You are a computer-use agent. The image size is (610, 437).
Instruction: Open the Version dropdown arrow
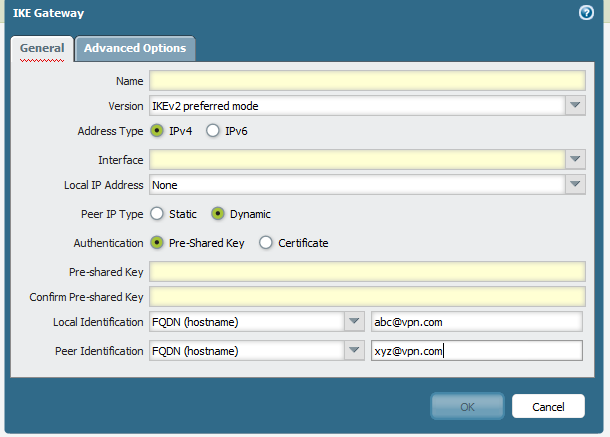click(575, 106)
